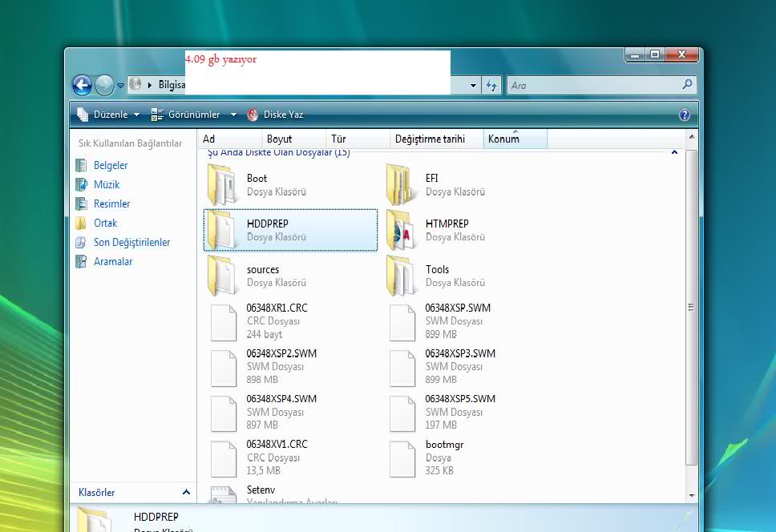
Task: Open the recent pages arrow beside Forward
Action: click(x=120, y=86)
